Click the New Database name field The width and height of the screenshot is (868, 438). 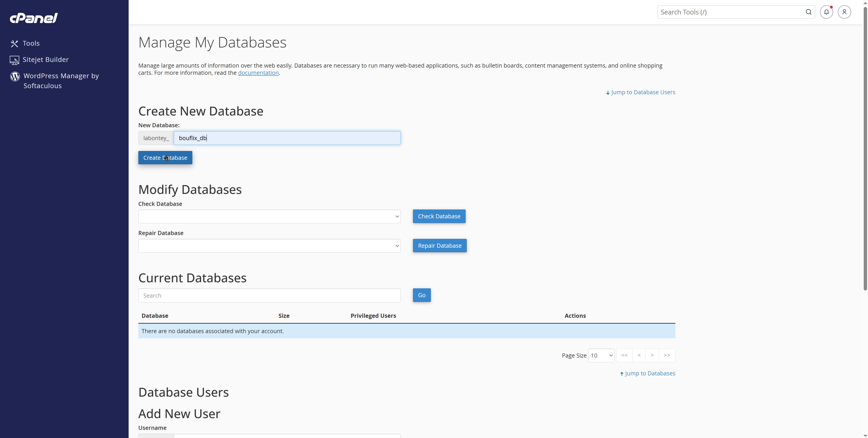tap(287, 138)
